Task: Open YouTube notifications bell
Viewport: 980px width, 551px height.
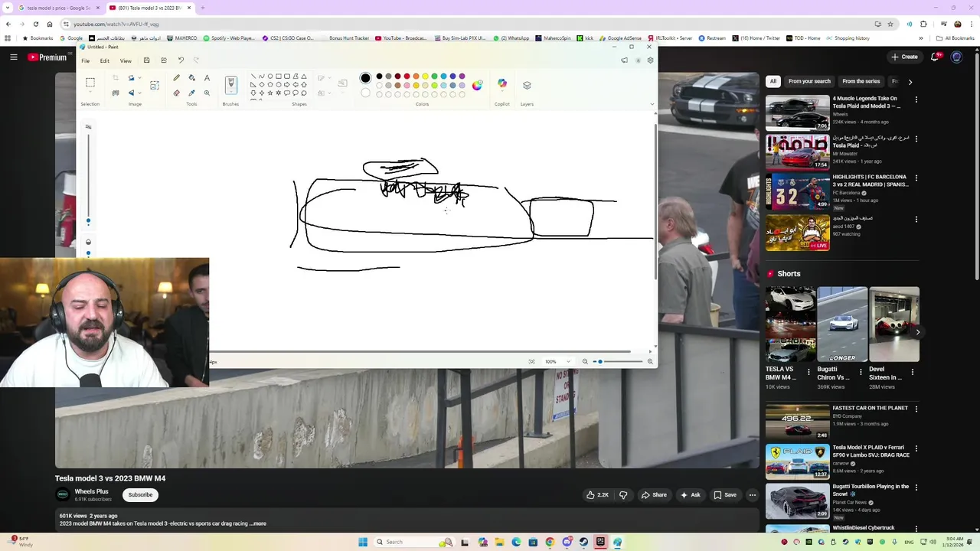Action: (x=936, y=57)
